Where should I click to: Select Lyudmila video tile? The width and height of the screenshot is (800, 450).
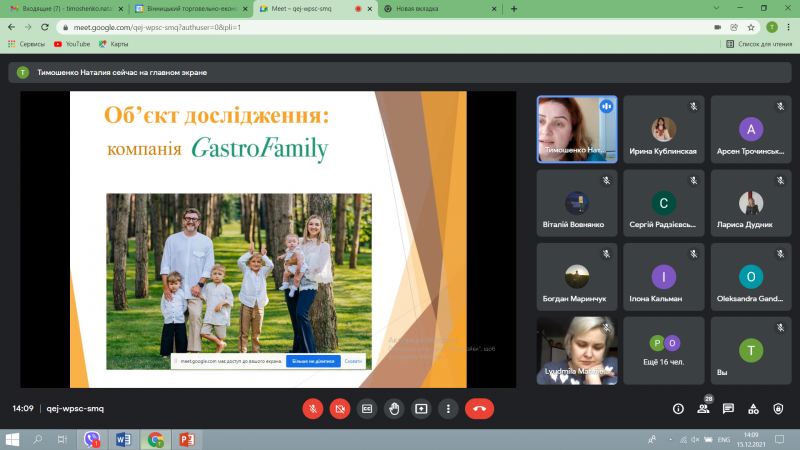(x=577, y=351)
